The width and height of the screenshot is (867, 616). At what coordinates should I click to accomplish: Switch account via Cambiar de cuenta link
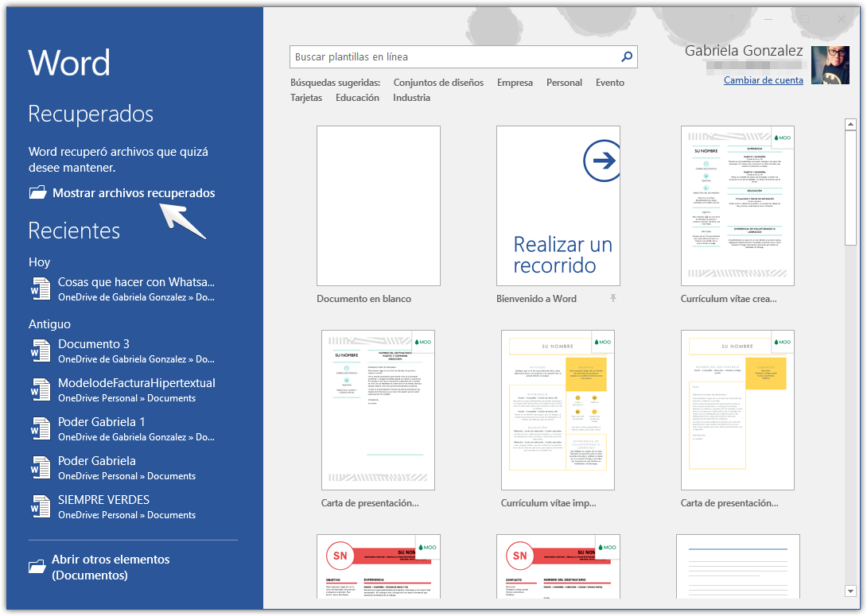point(763,79)
